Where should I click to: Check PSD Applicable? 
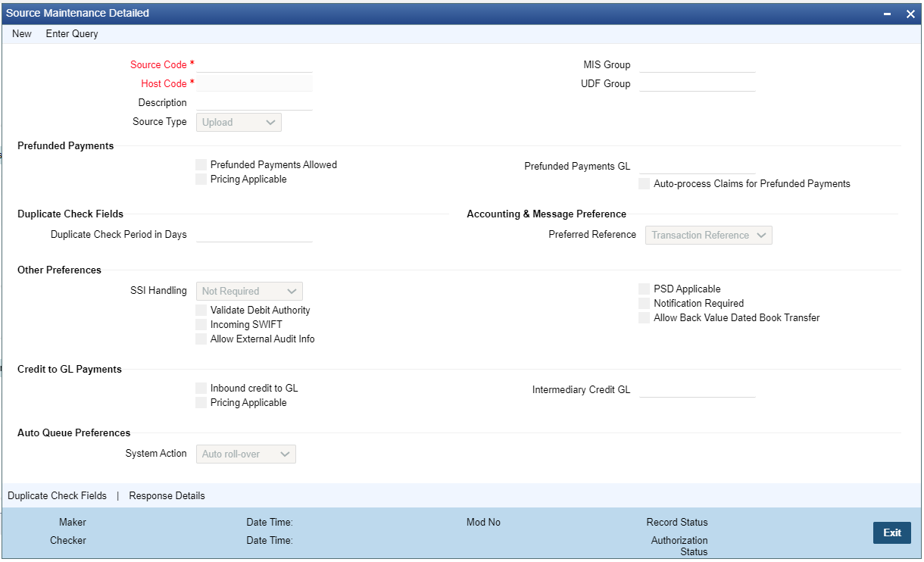(644, 289)
